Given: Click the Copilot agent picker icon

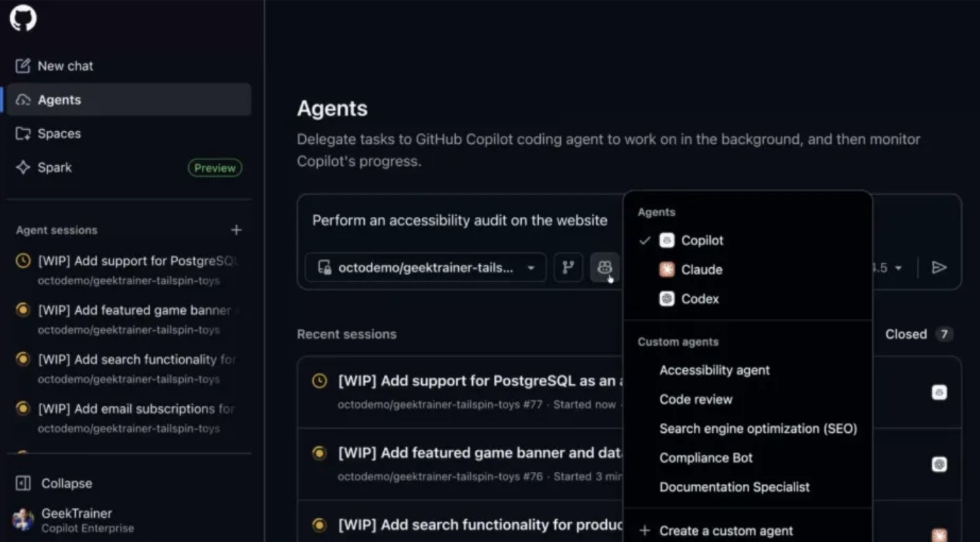Looking at the screenshot, I should click(605, 268).
